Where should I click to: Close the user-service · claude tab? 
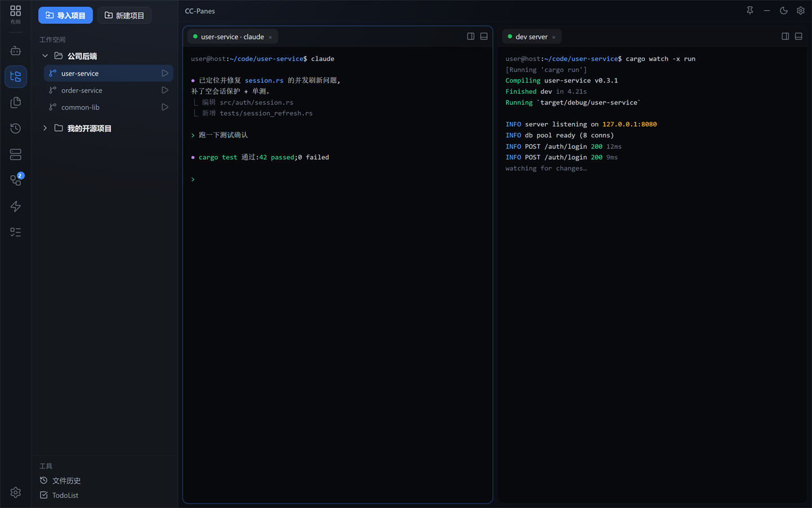(x=270, y=37)
